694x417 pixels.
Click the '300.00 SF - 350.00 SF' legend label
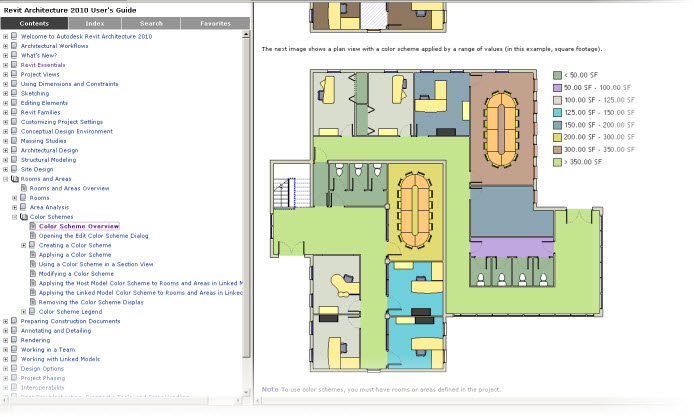pyautogui.click(x=599, y=150)
